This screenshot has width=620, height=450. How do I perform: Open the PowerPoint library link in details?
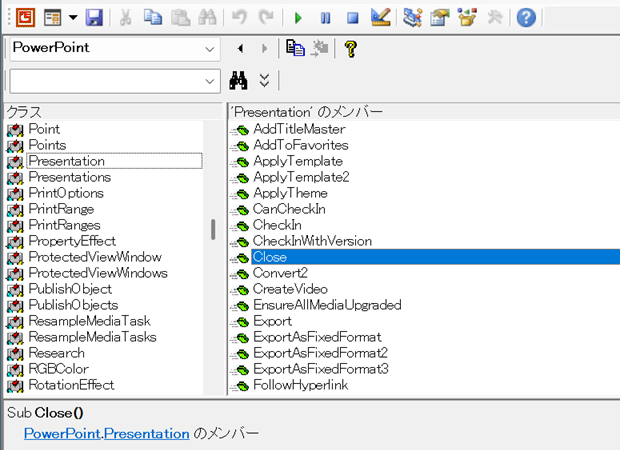coord(62,433)
